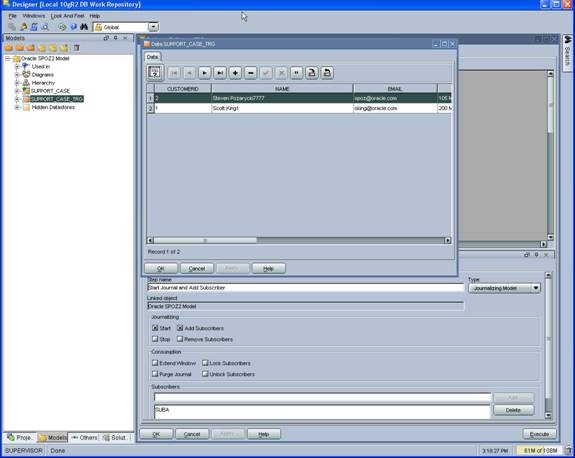Click the first page-arrow icon in Data toolbar
The image size is (575, 458).
coord(312,73)
